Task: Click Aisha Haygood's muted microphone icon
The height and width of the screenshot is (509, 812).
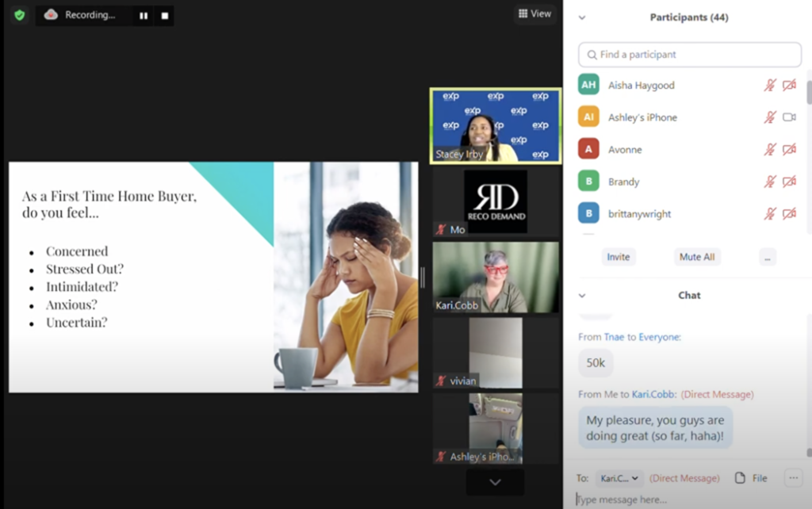Action: [769, 86]
